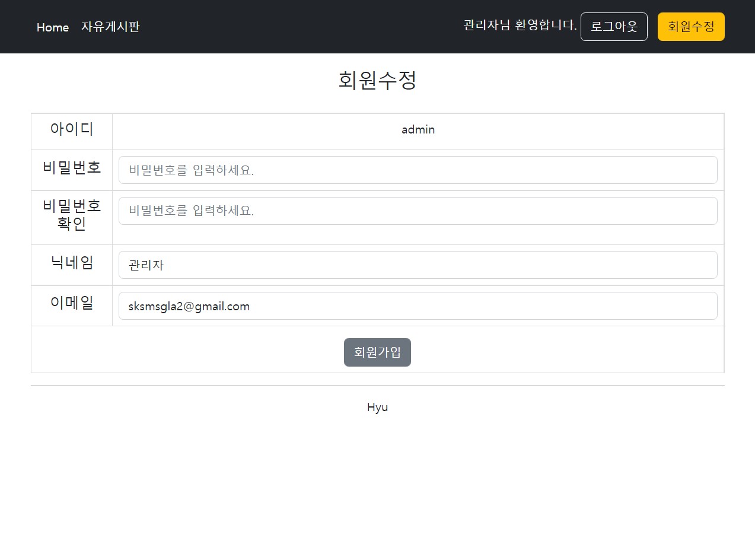
Task: Click the Hyu footer text
Action: (377, 407)
